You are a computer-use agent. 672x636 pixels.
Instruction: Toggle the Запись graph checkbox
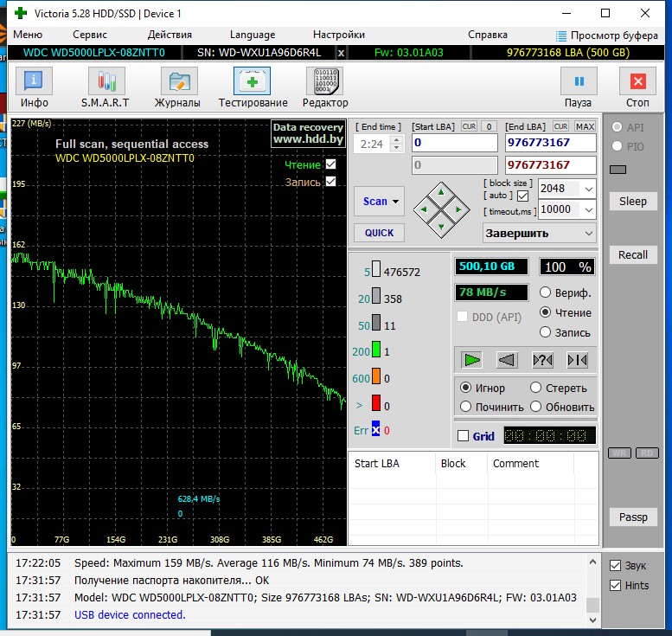click(331, 181)
